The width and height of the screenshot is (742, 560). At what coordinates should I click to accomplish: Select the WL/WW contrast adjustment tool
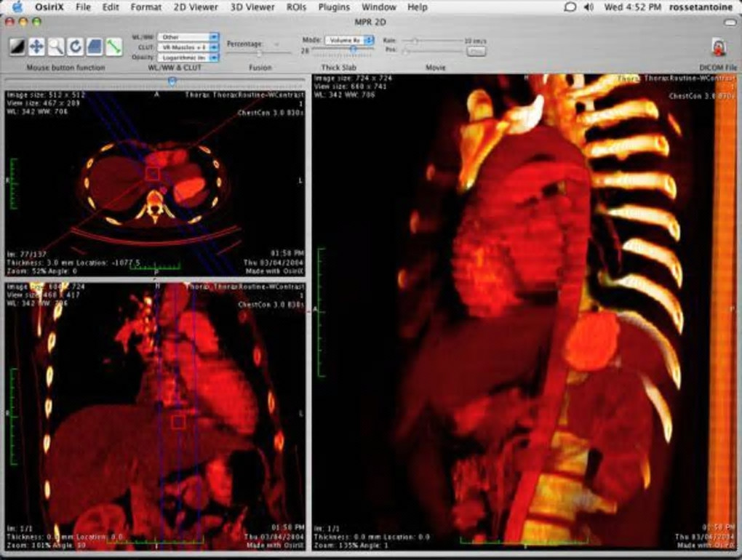pyautogui.click(x=17, y=47)
